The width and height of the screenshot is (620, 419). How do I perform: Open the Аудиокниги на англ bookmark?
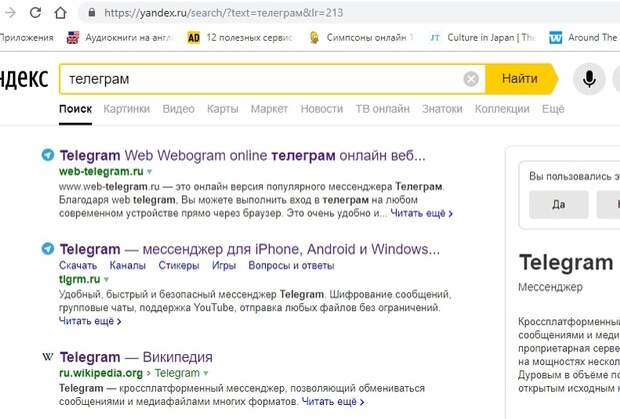129,38
